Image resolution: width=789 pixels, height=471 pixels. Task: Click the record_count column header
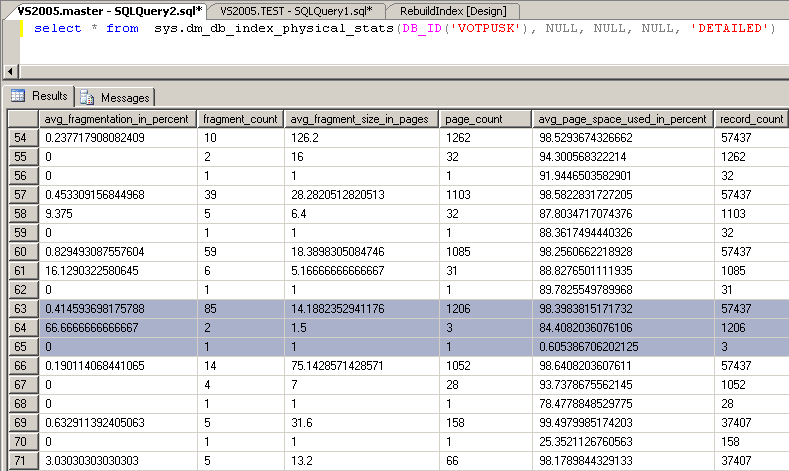pyautogui.click(x=751, y=119)
